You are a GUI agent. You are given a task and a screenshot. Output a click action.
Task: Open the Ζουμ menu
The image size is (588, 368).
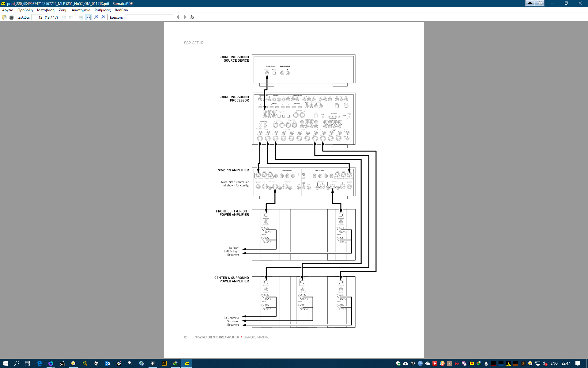point(63,10)
